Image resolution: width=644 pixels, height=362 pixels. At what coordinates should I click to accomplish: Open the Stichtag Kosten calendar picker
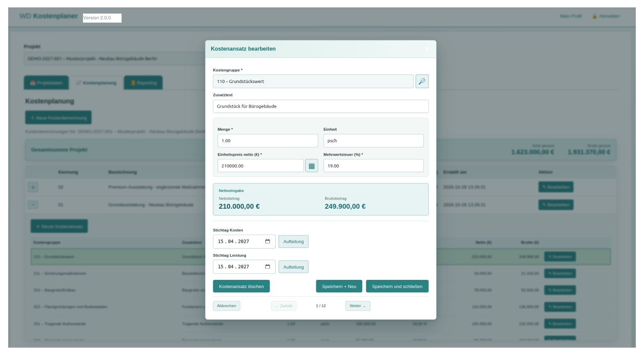pos(267,242)
